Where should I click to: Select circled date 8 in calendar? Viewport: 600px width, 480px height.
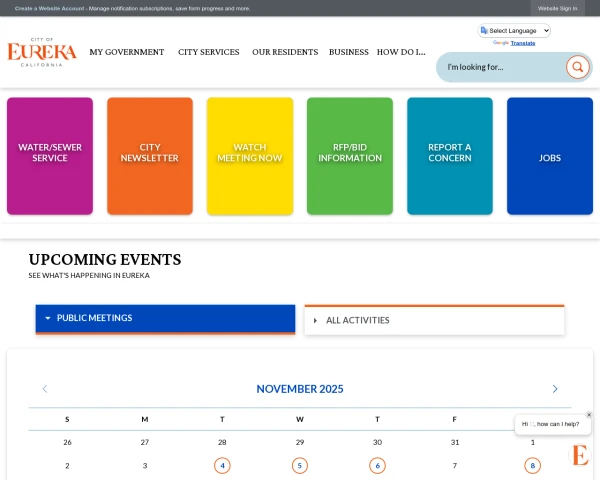pos(532,465)
